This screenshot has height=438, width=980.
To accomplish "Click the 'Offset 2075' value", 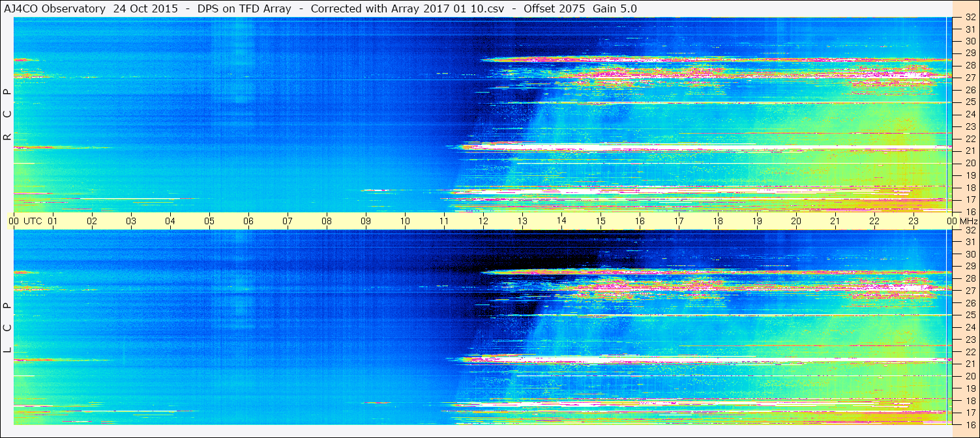I will coord(554,8).
